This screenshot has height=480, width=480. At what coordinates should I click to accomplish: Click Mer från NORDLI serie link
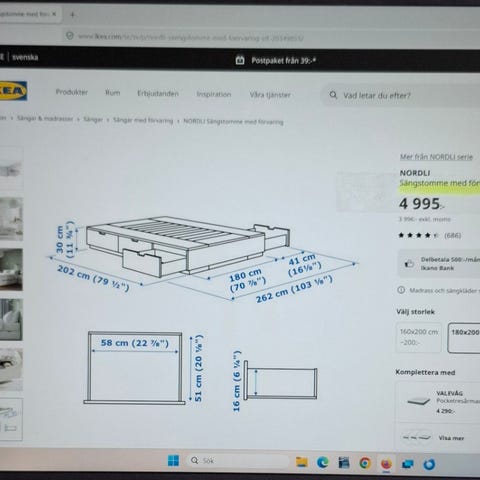pyautogui.click(x=436, y=157)
